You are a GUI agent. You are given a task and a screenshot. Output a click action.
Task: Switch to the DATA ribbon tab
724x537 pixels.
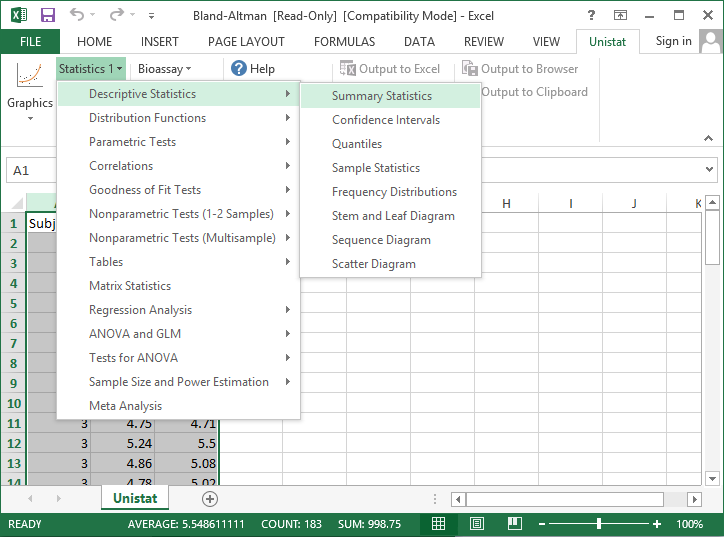(x=419, y=42)
